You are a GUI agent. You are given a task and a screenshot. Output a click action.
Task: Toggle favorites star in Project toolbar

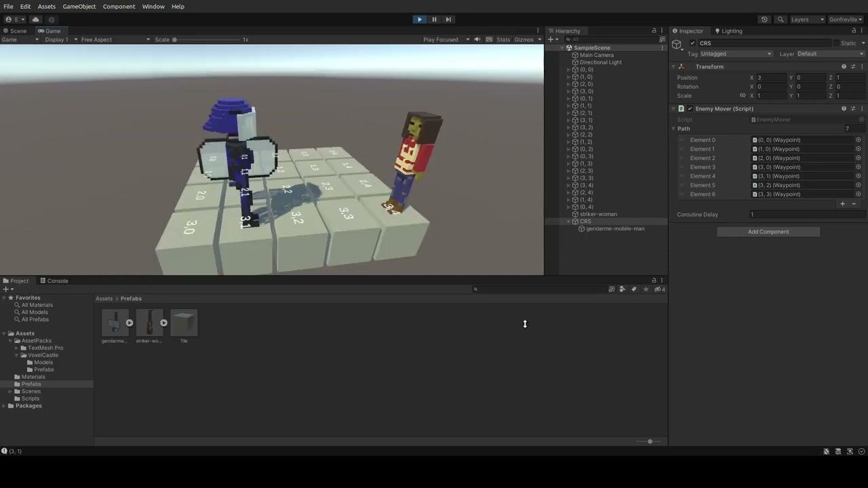646,289
